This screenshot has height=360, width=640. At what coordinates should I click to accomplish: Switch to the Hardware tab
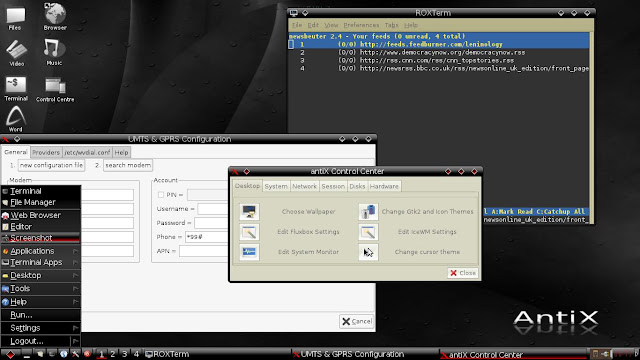(x=384, y=186)
